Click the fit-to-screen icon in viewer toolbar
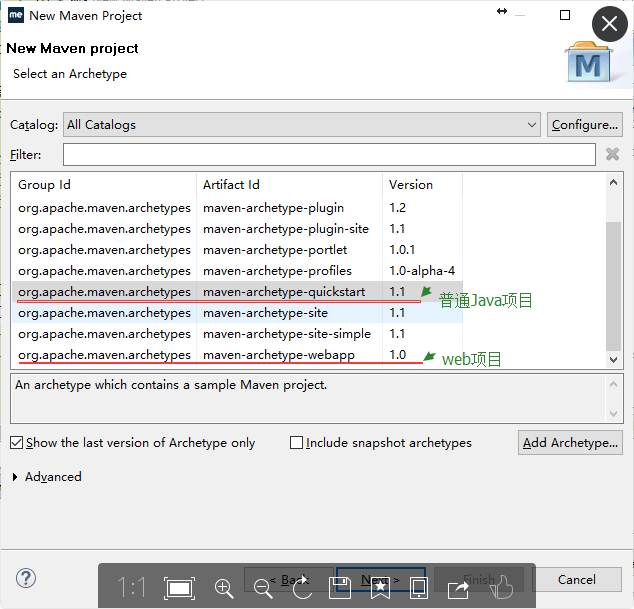The image size is (634, 609). click(x=180, y=588)
